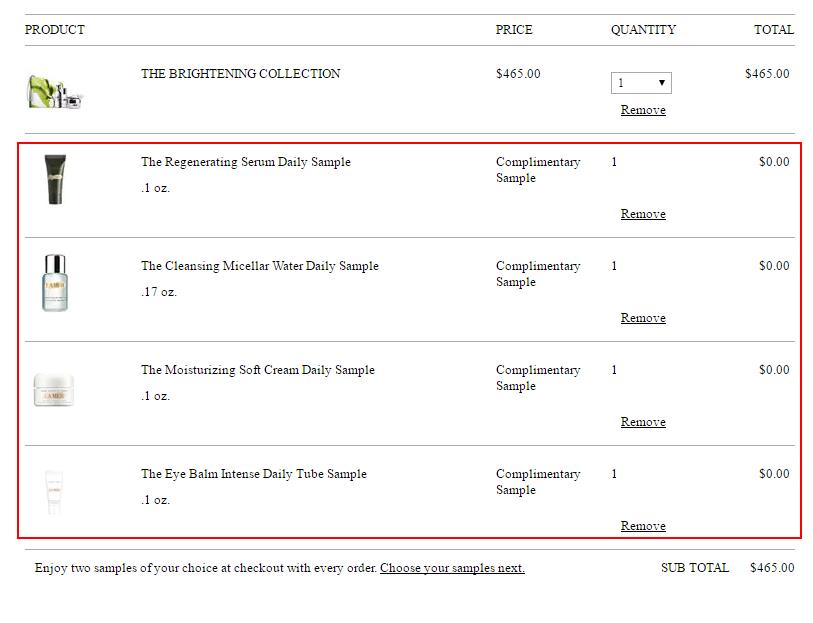Open the quantity dropdown for Brightening Collection
The image size is (813, 623).
[x=641, y=83]
